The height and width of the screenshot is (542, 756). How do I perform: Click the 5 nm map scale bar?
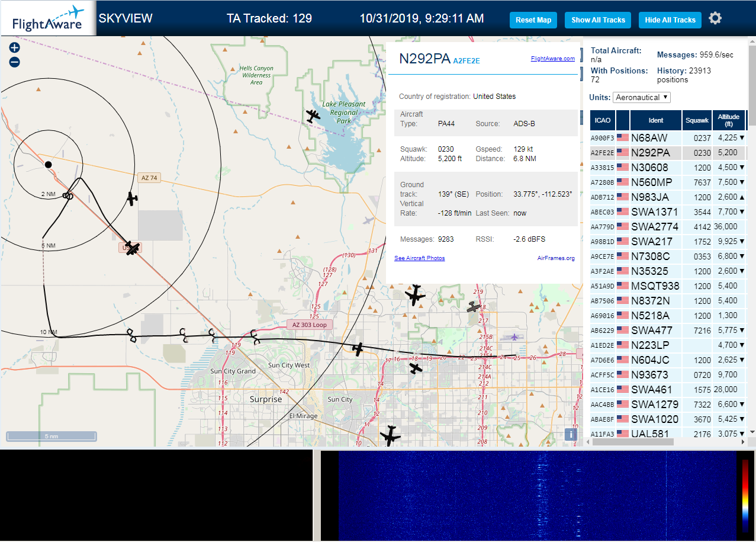coord(52,436)
